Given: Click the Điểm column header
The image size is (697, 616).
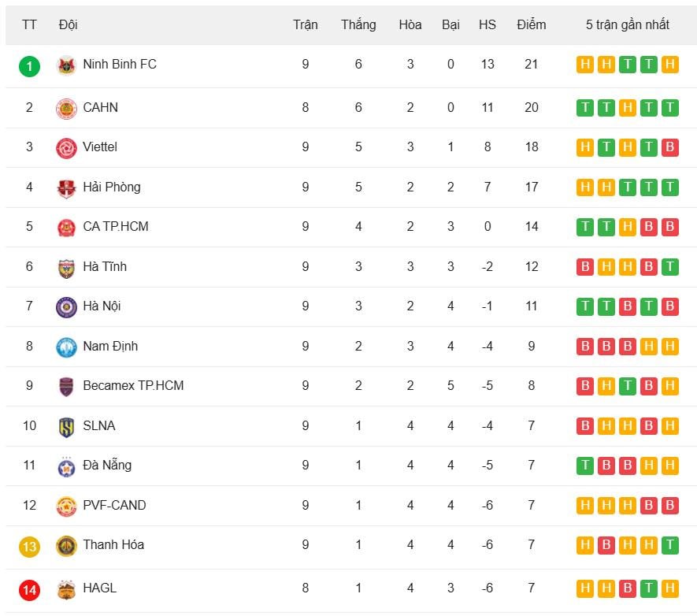Looking at the screenshot, I should point(532,24).
